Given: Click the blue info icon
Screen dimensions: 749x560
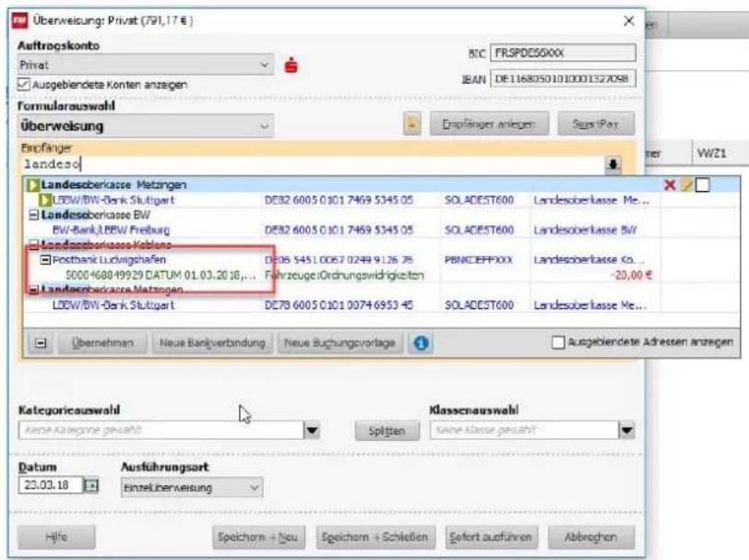Looking at the screenshot, I should coord(421,342).
